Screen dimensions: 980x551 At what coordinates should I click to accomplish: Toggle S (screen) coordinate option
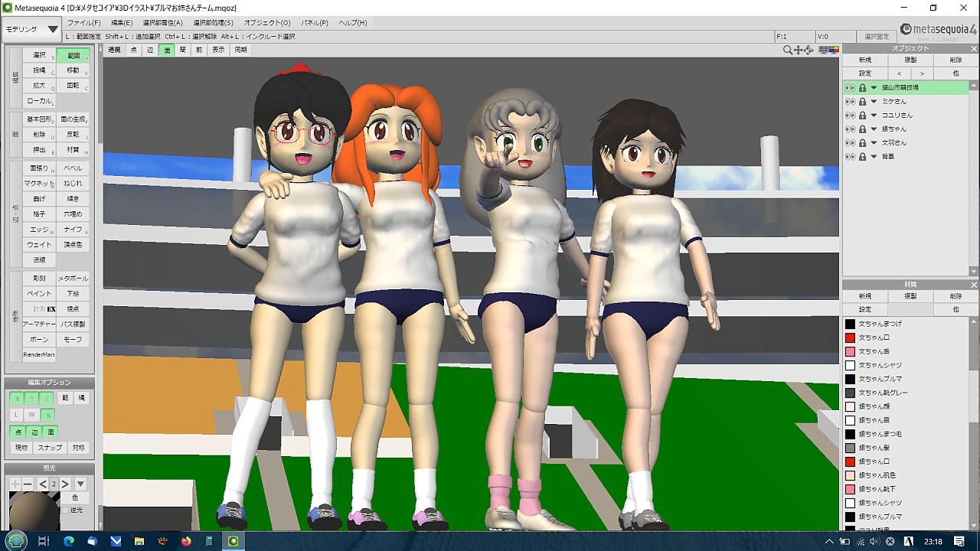click(47, 415)
